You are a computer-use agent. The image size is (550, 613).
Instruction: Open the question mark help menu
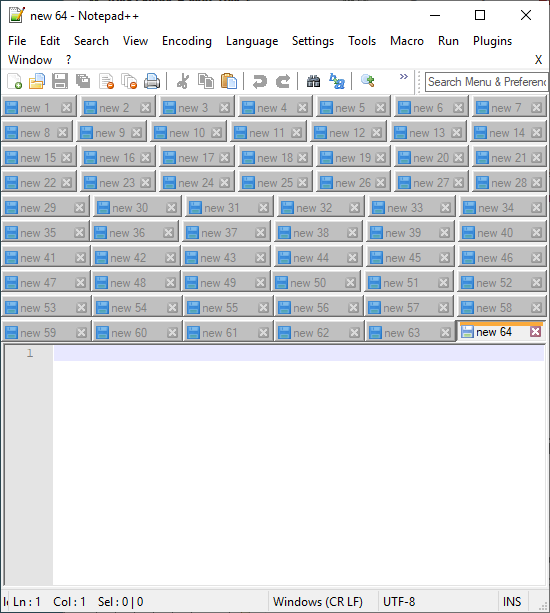pyautogui.click(x=69, y=59)
